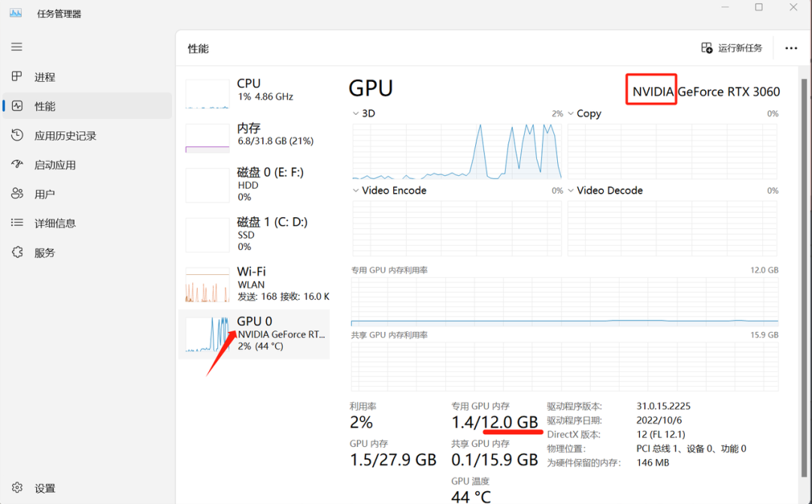
Task: Open the Copy engine dropdown
Action: coord(571,113)
